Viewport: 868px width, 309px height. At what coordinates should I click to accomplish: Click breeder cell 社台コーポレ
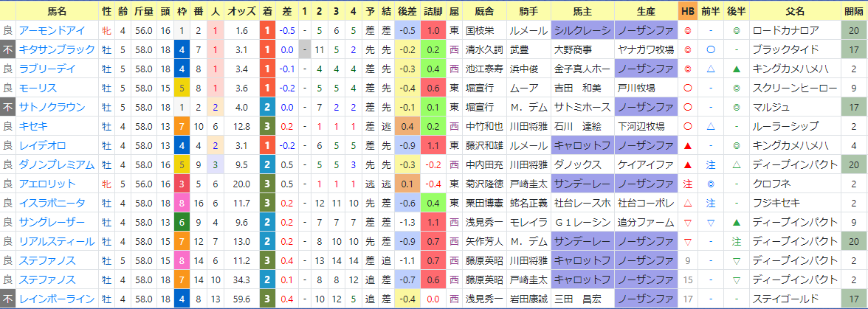click(645, 203)
